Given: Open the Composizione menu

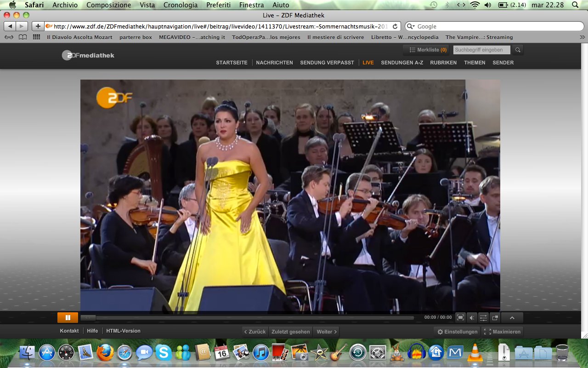Looking at the screenshot, I should (x=108, y=5).
